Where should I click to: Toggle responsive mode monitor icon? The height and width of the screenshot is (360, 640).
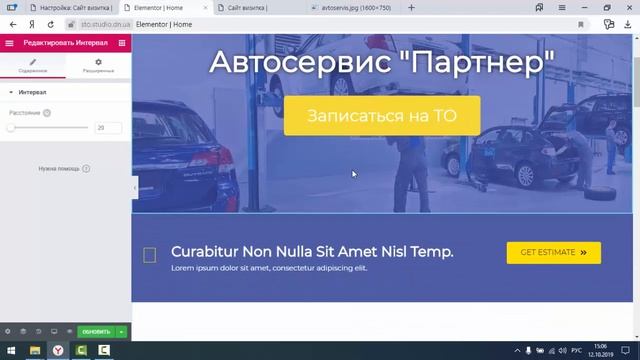click(x=54, y=331)
